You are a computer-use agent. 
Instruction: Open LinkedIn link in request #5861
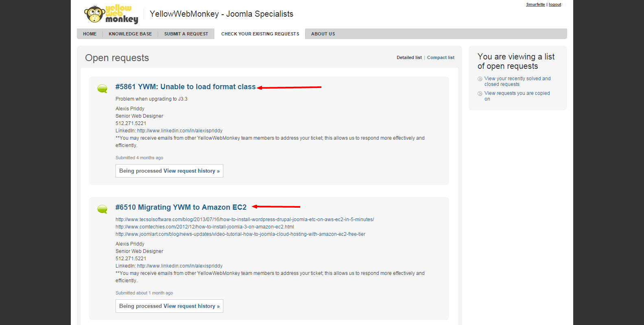pos(180,131)
